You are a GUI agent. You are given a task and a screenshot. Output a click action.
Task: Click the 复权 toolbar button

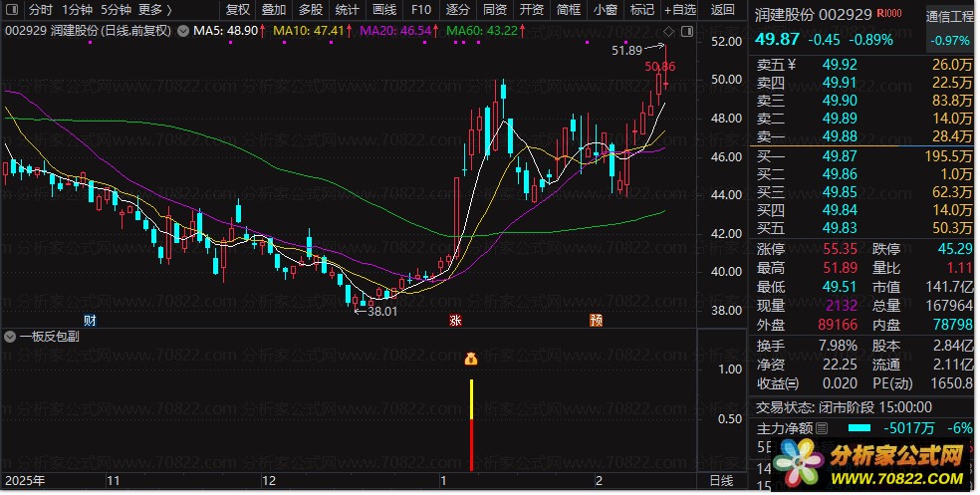point(238,10)
